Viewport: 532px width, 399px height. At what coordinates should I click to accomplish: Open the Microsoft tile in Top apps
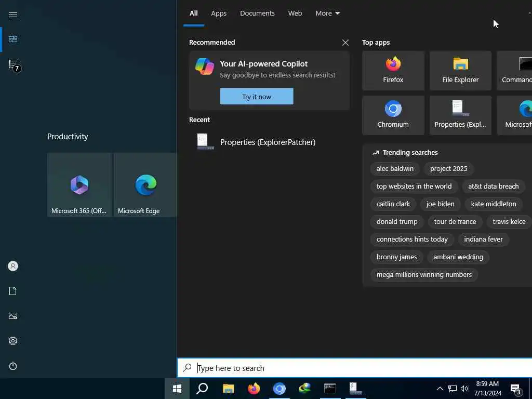pos(515,115)
